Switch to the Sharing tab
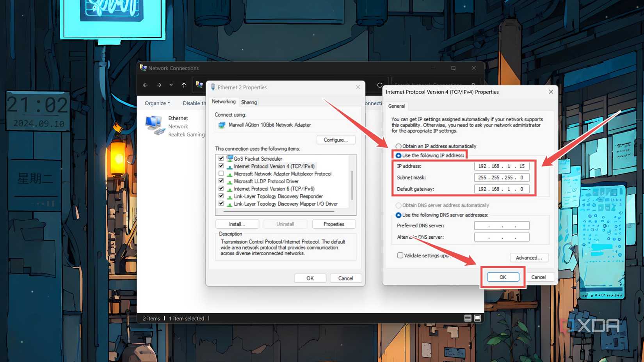This screenshot has width=644, height=362. coord(249,102)
